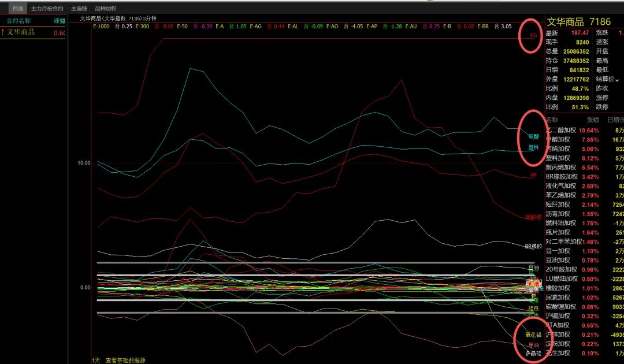Select the E-AU legend entry

tap(411, 26)
